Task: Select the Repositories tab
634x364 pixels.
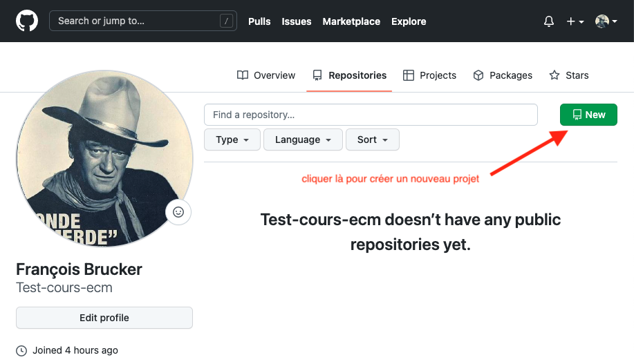Action: click(x=349, y=75)
